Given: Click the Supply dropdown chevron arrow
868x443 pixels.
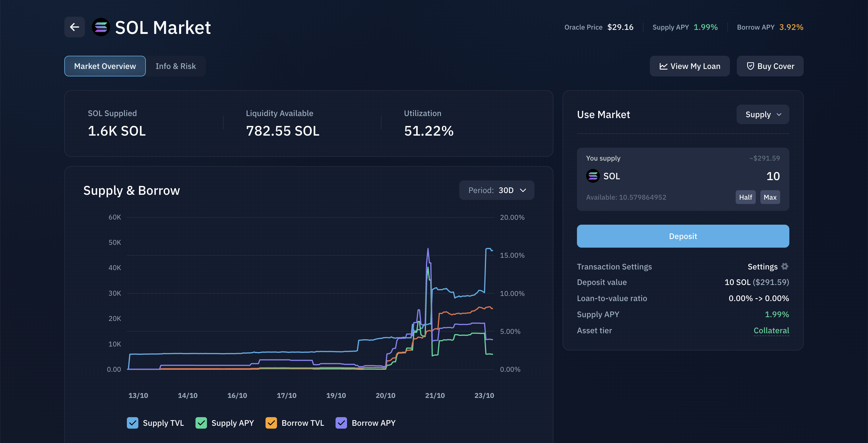Looking at the screenshot, I should tap(779, 115).
